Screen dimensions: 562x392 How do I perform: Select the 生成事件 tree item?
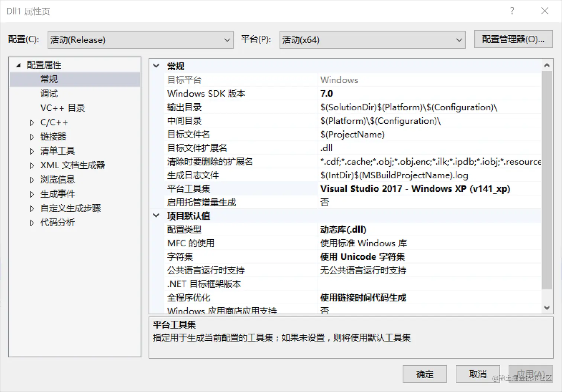point(57,194)
